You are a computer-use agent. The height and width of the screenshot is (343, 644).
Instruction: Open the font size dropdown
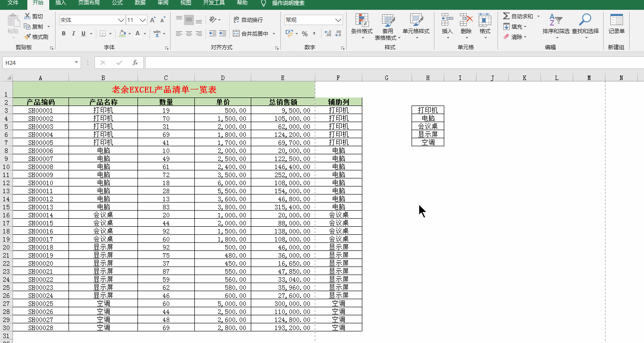pyautogui.click(x=143, y=20)
